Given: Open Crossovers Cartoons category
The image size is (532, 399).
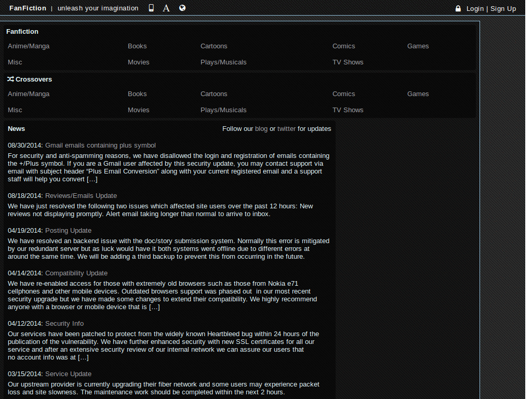Looking at the screenshot, I should pos(214,94).
